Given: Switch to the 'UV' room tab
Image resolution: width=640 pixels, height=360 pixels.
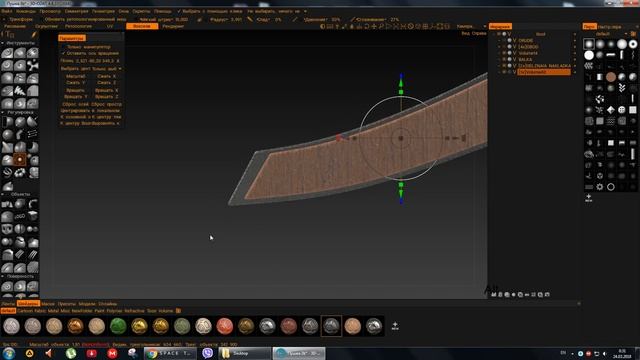Looking at the screenshot, I should [x=110, y=27].
